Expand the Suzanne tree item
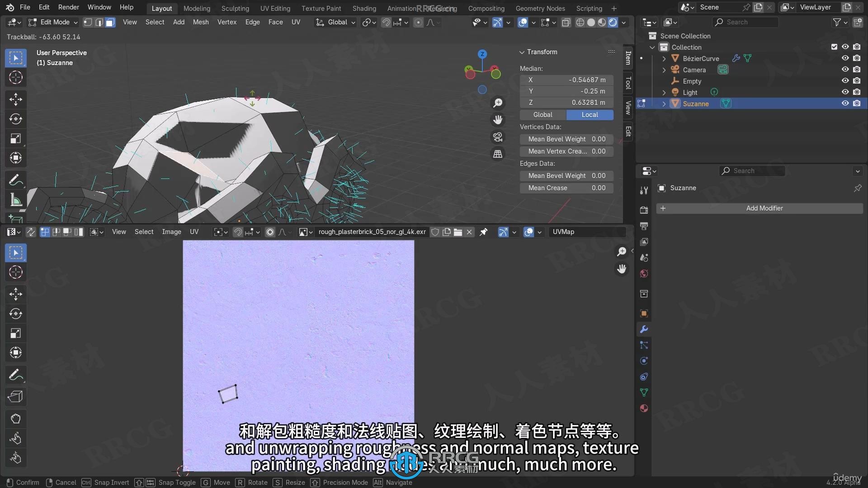The image size is (868, 488). (664, 104)
